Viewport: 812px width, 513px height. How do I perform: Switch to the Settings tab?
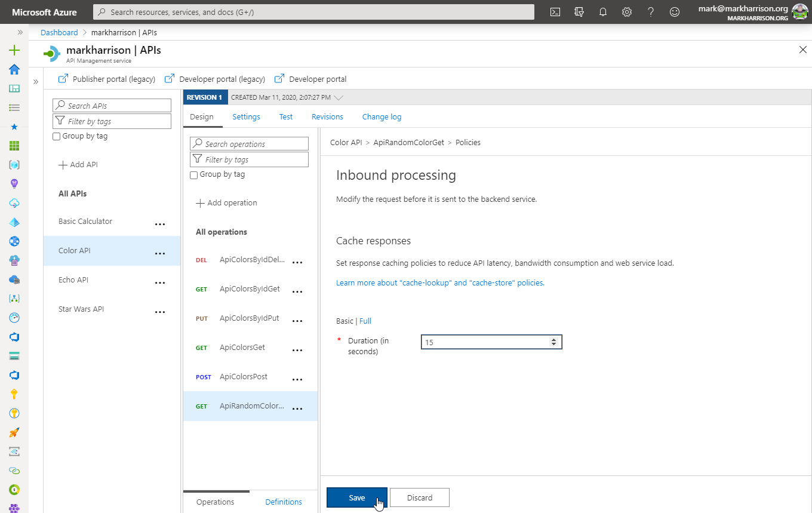(x=246, y=116)
